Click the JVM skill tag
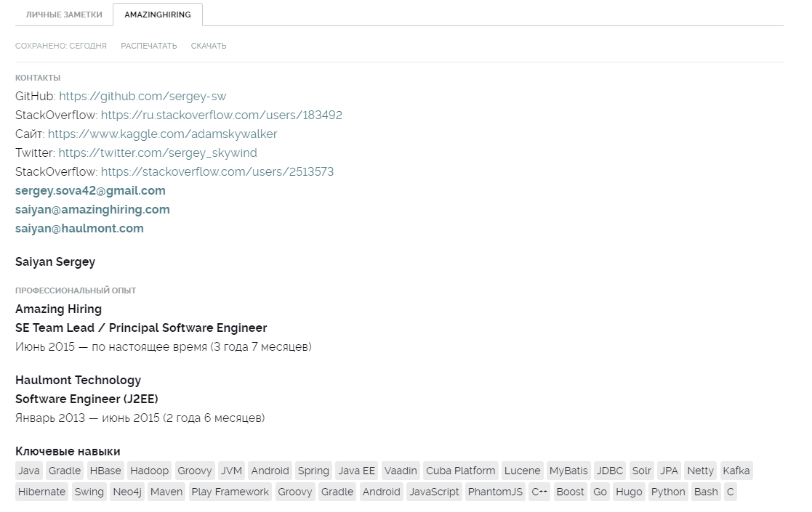812x512 pixels. click(x=231, y=471)
